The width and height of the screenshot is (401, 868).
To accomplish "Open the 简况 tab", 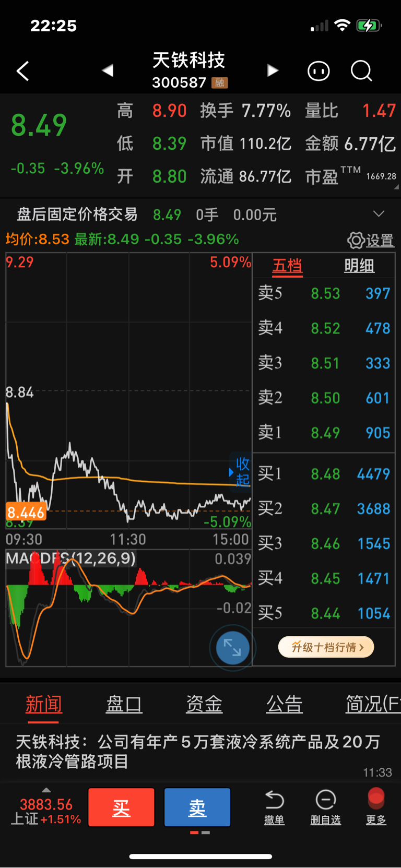I will (x=373, y=705).
